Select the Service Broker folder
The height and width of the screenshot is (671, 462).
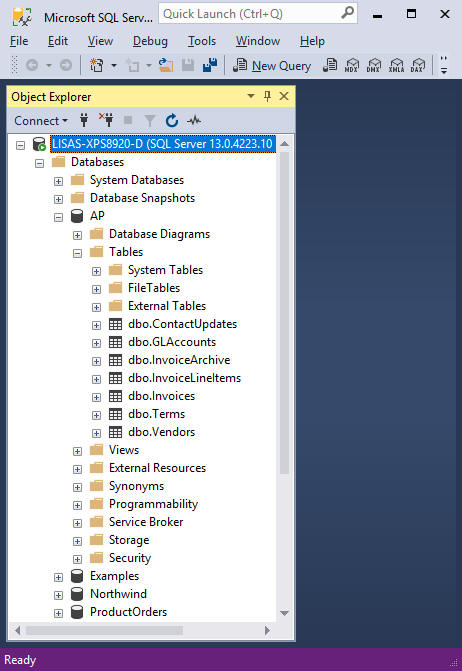tap(146, 522)
